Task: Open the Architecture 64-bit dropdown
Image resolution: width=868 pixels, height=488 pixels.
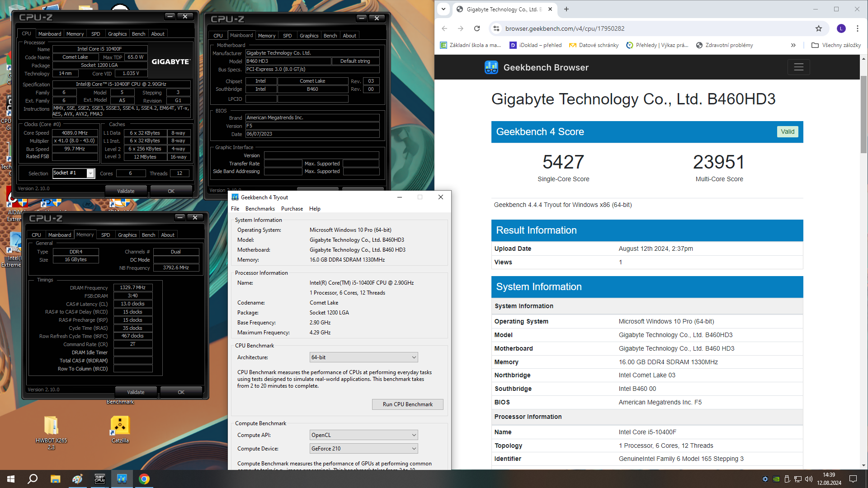Action: tap(363, 357)
